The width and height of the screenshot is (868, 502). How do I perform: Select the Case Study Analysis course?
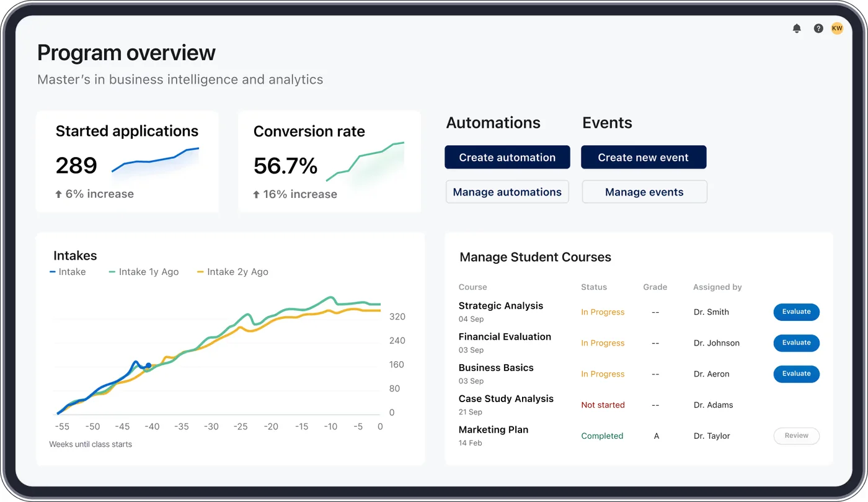pyautogui.click(x=505, y=398)
